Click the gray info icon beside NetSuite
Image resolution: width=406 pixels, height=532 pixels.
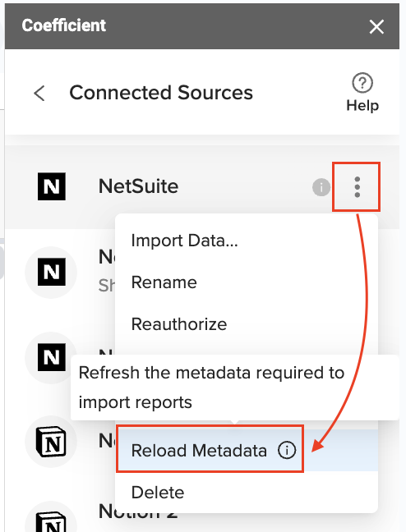pos(321,187)
